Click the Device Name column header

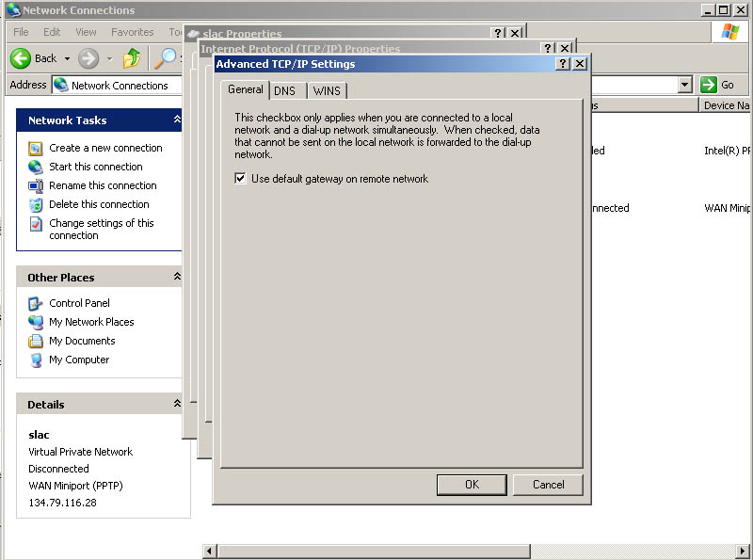(725, 105)
